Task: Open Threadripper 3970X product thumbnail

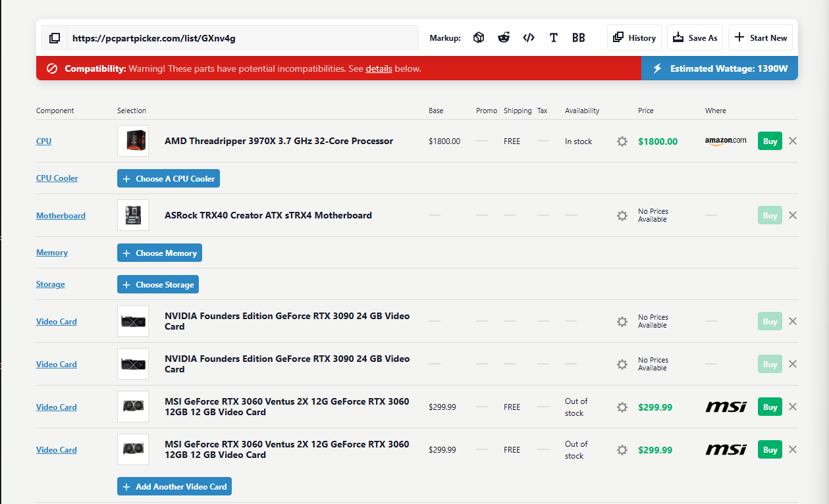Action: 133,141
